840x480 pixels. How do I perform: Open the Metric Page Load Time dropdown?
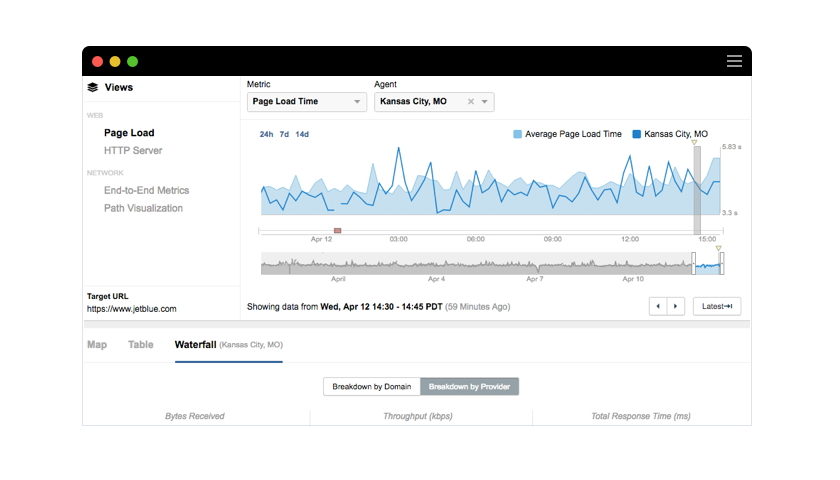point(307,102)
